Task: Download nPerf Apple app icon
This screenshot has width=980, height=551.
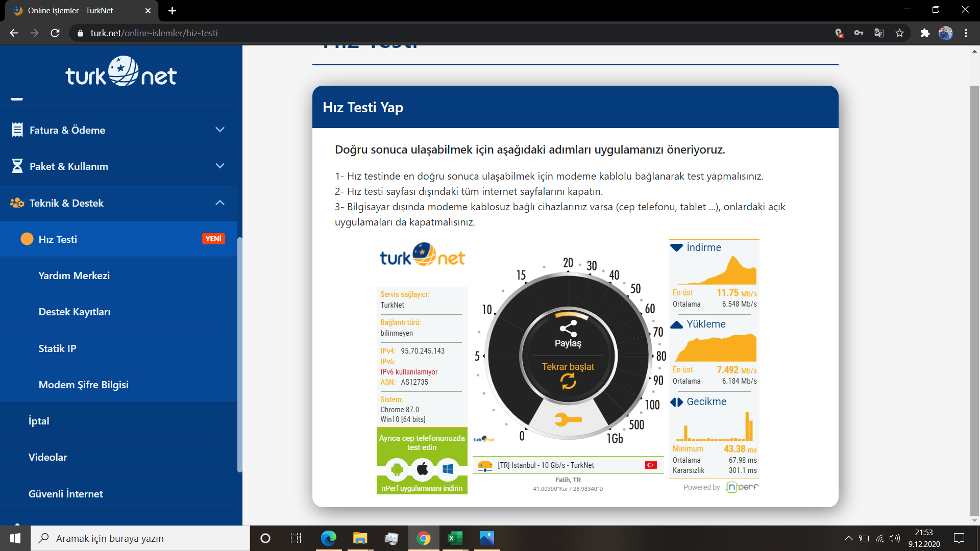Action: 422,469
